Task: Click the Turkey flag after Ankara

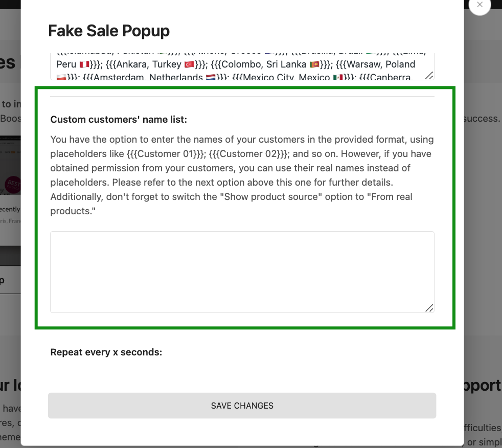Action: [x=189, y=64]
